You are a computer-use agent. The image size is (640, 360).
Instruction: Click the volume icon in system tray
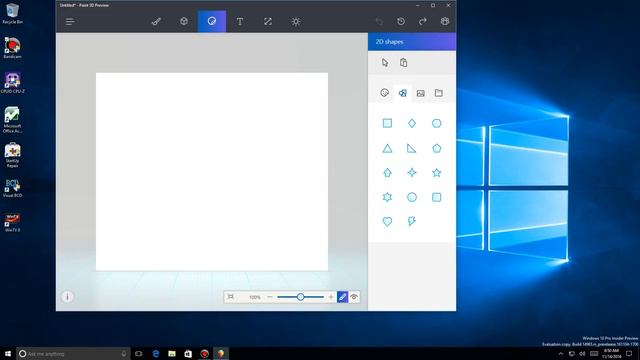point(582,353)
